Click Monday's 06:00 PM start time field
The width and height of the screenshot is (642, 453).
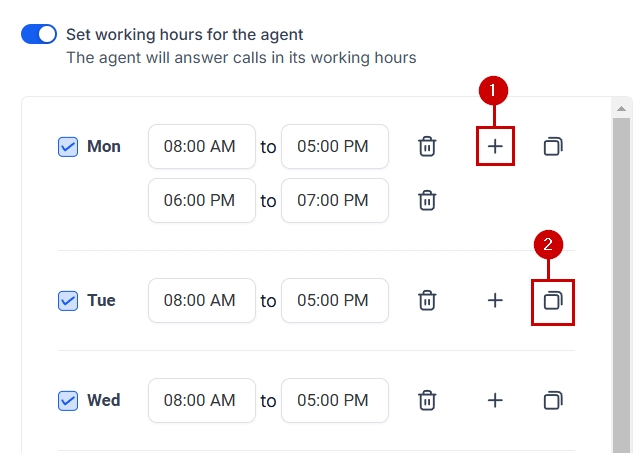(x=201, y=201)
